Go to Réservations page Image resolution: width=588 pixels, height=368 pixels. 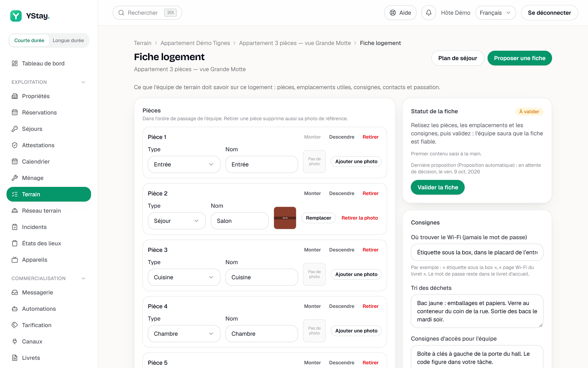pyautogui.click(x=49, y=112)
